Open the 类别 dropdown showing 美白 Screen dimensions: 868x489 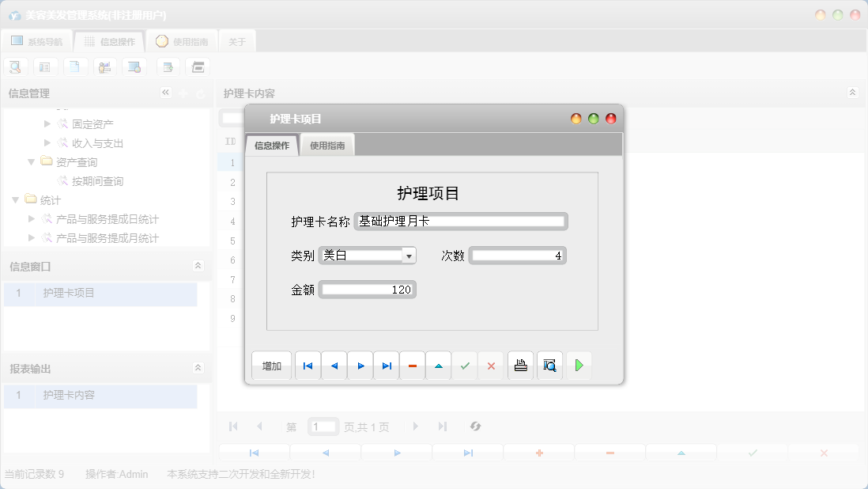[409, 255]
